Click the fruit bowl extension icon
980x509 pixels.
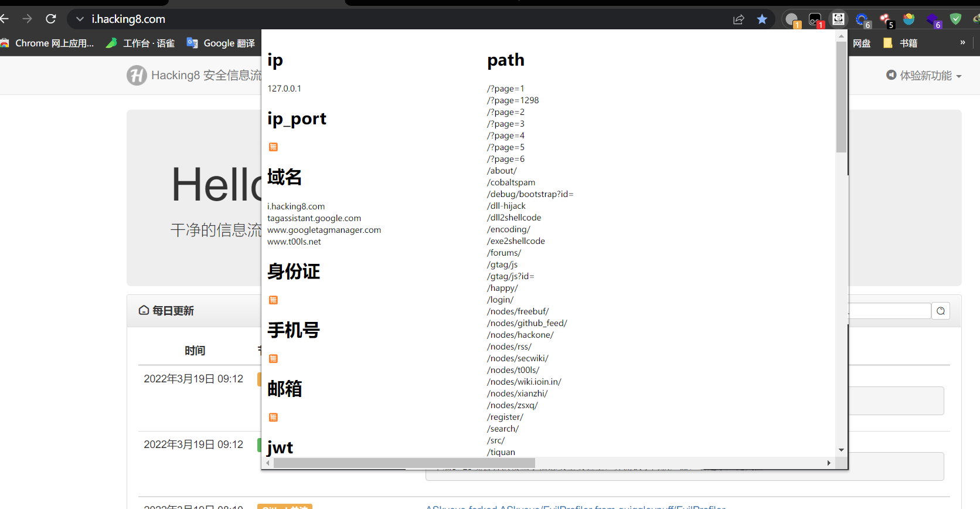pyautogui.click(x=909, y=19)
